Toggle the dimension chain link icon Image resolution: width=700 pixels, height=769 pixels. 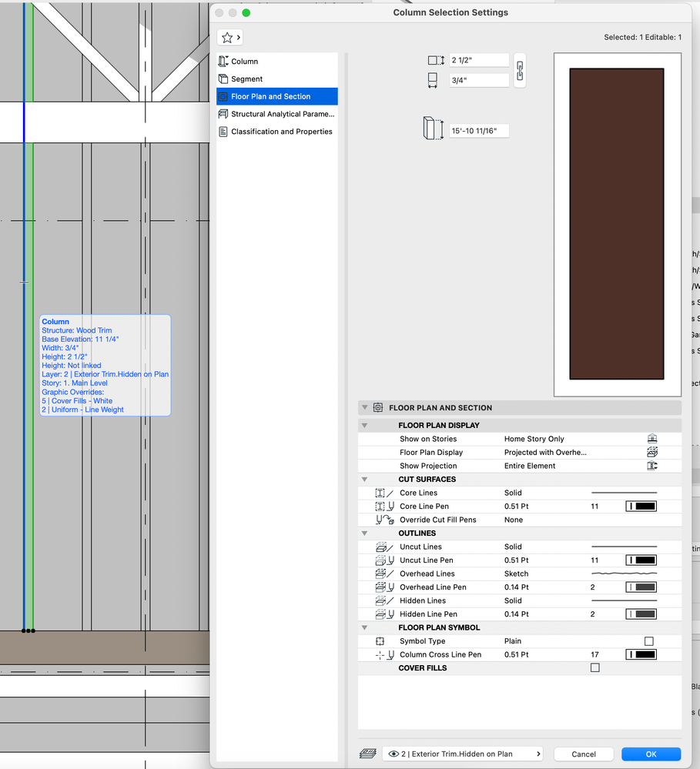click(520, 70)
